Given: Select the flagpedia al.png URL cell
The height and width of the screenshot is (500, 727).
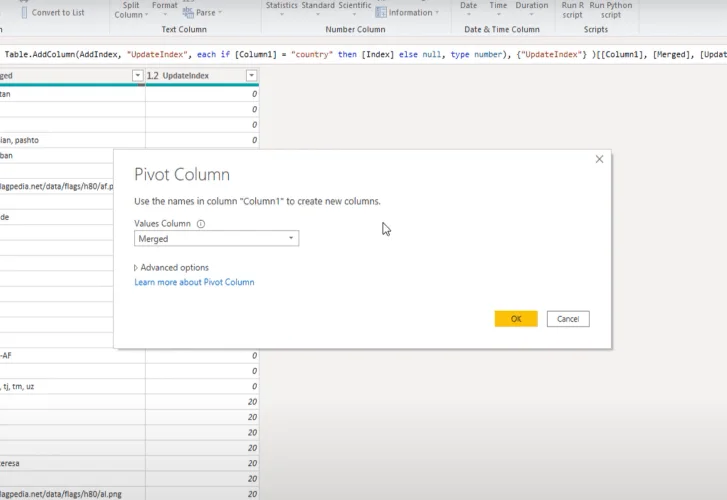Looking at the screenshot, I should point(72,494).
